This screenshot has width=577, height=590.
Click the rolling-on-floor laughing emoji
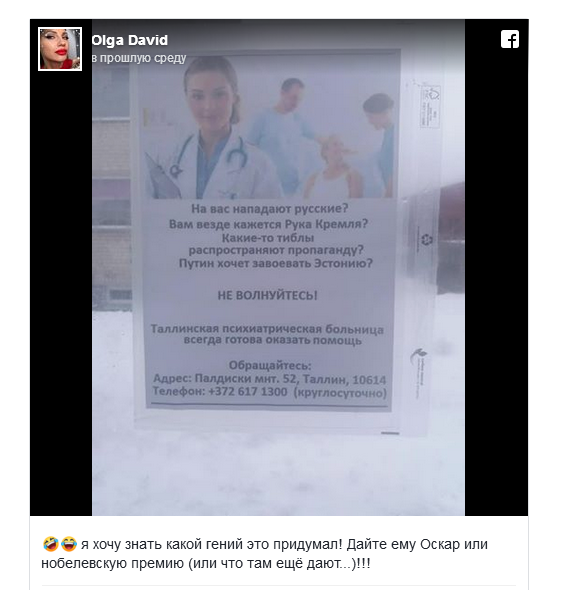[50, 544]
